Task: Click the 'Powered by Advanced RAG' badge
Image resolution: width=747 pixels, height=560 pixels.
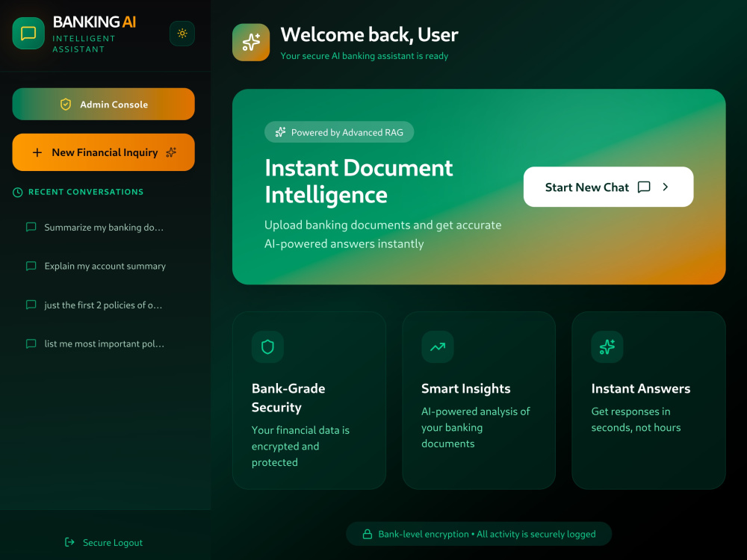Action: tap(339, 132)
